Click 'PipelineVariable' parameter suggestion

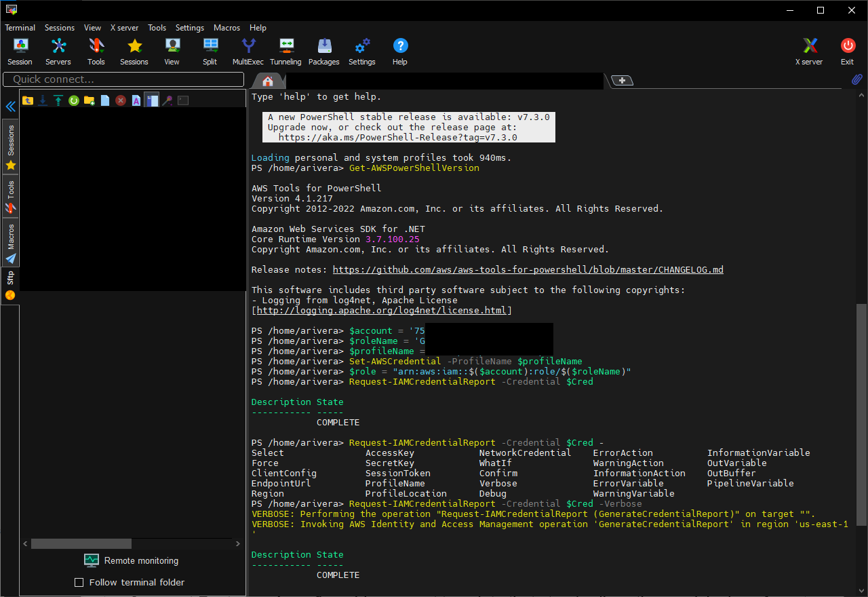(751, 483)
